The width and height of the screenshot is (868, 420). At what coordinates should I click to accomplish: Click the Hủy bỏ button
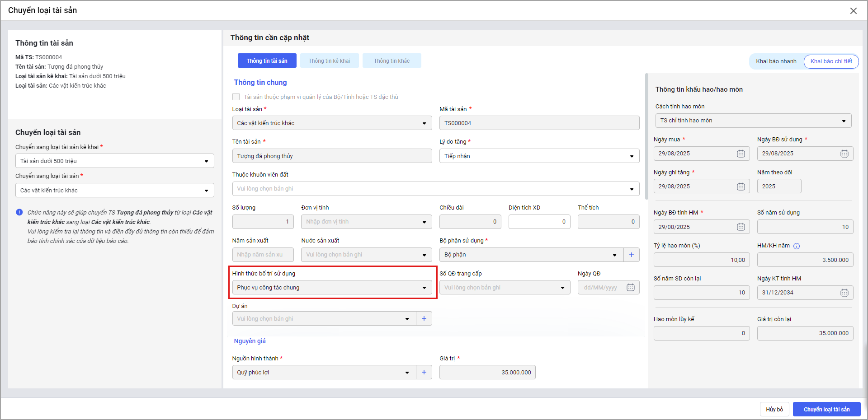[774, 409]
